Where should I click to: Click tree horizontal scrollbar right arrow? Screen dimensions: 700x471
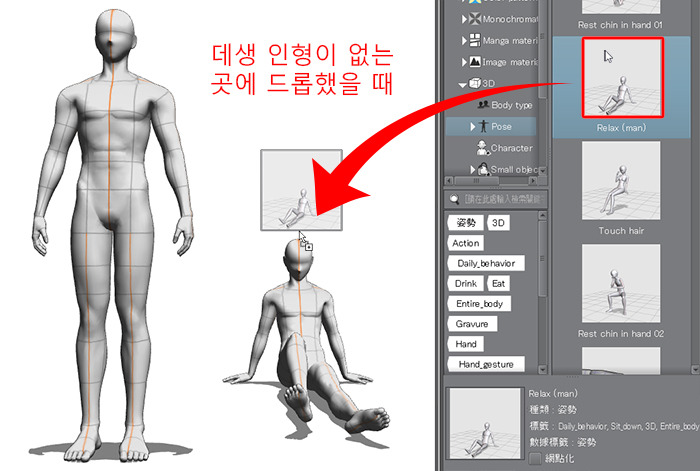533,181
